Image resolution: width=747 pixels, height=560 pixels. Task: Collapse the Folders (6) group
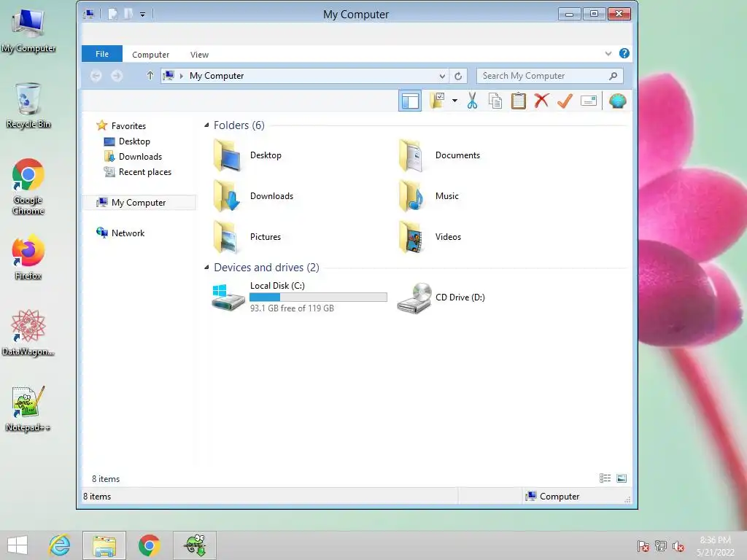click(206, 125)
